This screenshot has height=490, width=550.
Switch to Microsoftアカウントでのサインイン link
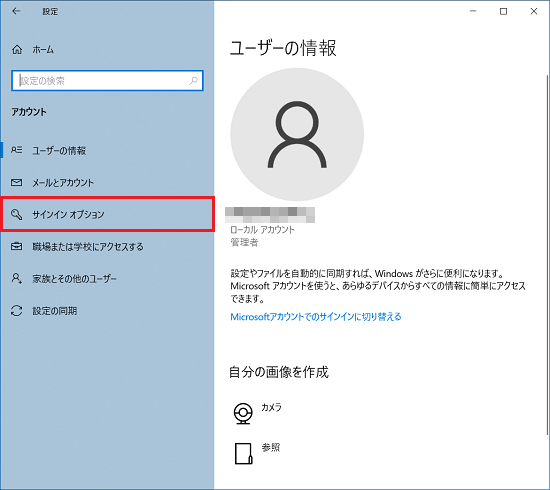[316, 317]
